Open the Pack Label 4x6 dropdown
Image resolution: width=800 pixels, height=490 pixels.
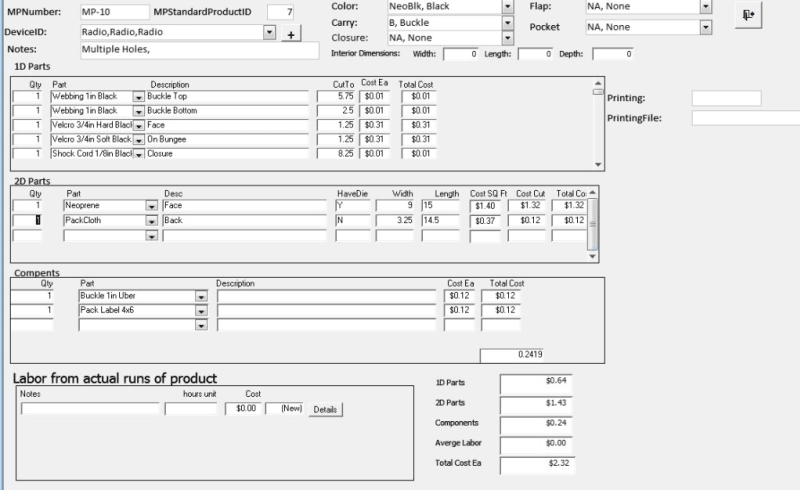(202, 310)
